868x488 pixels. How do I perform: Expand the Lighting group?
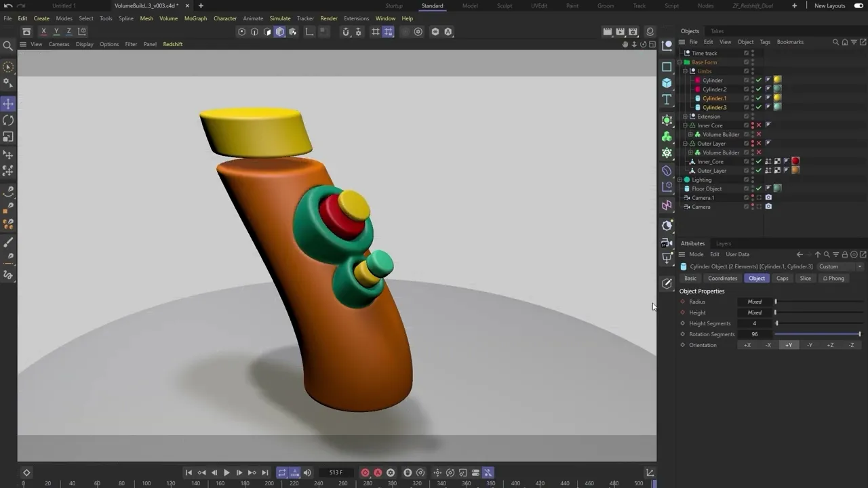(679, 180)
